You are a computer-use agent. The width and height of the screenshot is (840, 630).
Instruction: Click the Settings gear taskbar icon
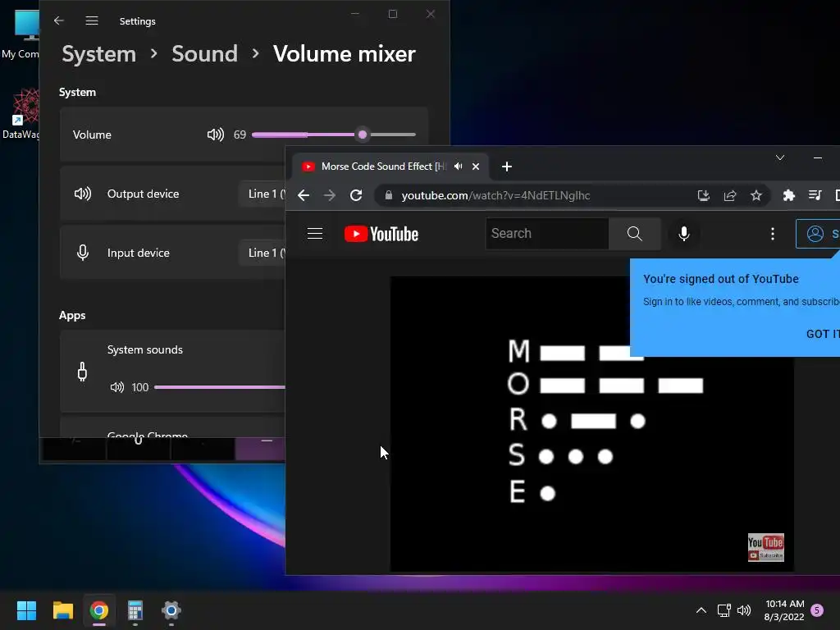(171, 610)
